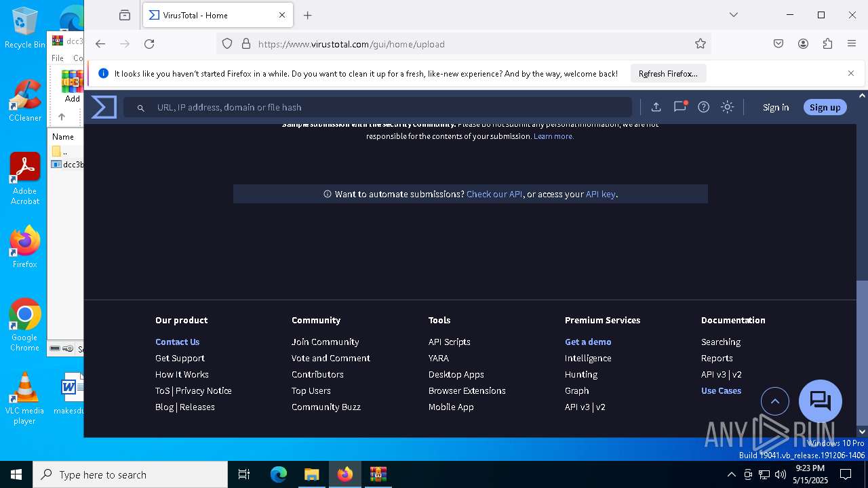Open How It Works footer link

pos(182,374)
